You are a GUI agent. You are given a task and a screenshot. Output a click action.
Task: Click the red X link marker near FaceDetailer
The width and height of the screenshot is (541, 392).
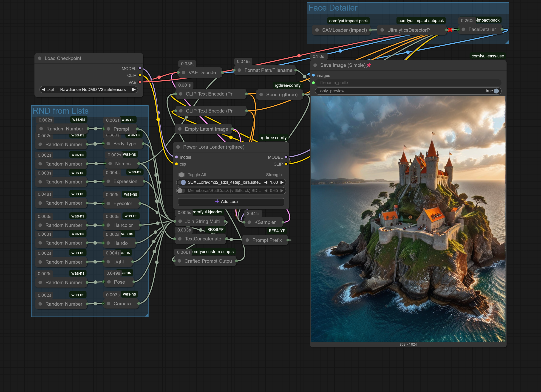pos(450,30)
